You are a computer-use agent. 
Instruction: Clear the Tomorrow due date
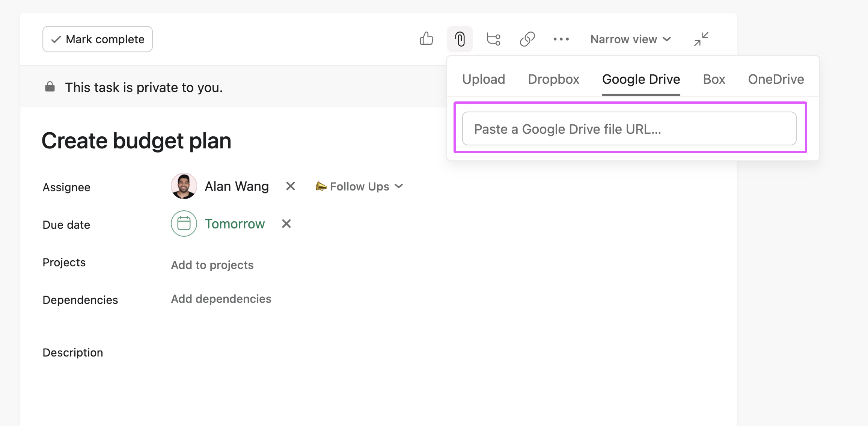(x=286, y=224)
